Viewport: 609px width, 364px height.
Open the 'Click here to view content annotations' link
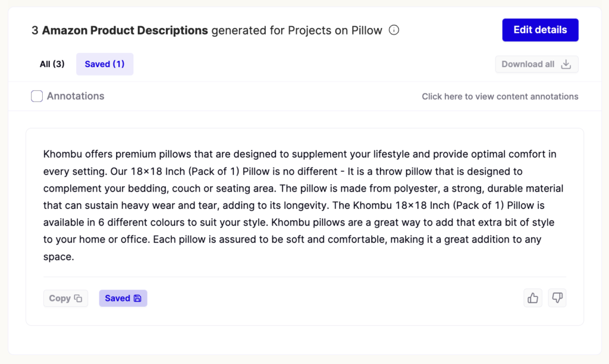[x=500, y=96]
